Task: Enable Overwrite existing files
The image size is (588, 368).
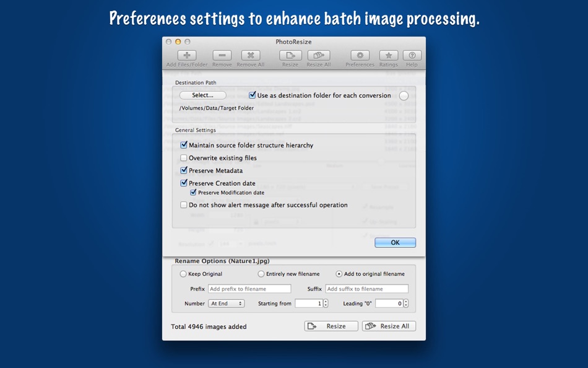Action: click(x=184, y=158)
